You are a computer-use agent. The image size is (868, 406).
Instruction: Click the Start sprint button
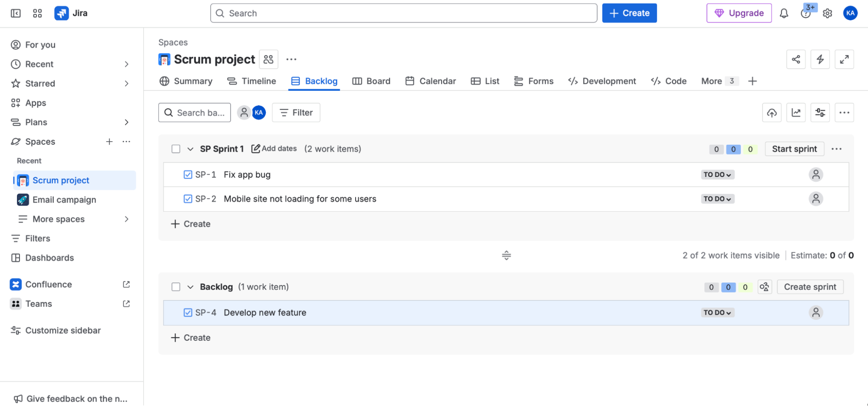pyautogui.click(x=794, y=149)
